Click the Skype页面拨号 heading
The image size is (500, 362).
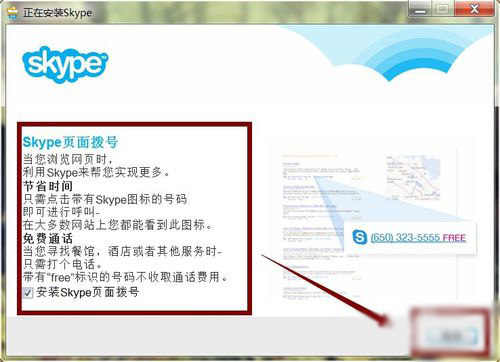pos(70,142)
